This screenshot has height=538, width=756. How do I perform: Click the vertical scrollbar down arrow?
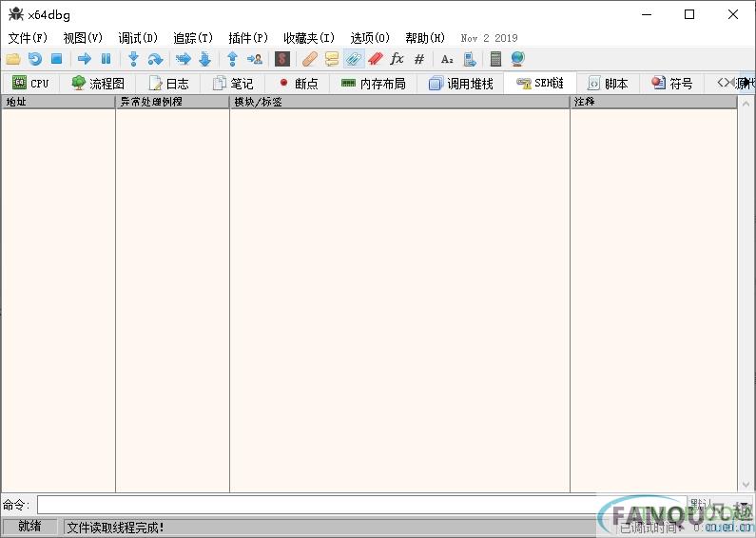pyautogui.click(x=746, y=485)
